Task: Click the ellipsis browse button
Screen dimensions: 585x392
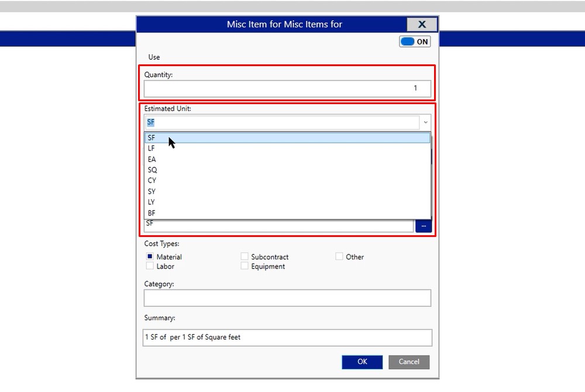Action: tap(424, 225)
